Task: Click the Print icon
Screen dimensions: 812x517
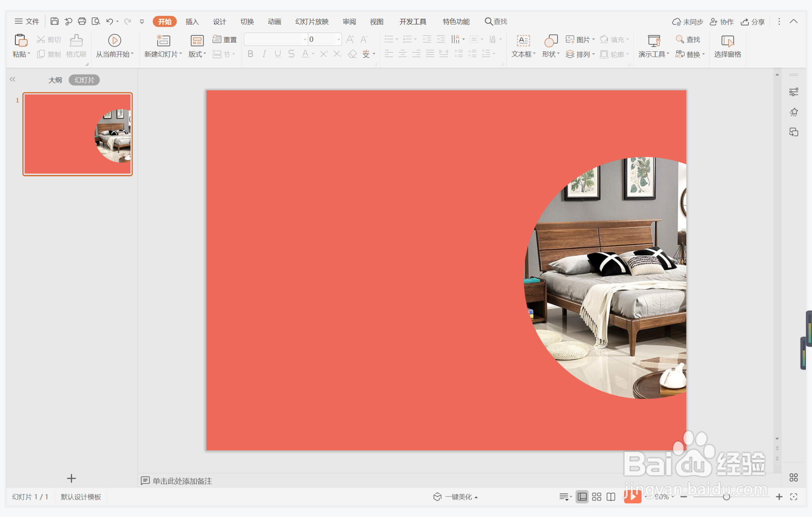Action: (x=82, y=21)
